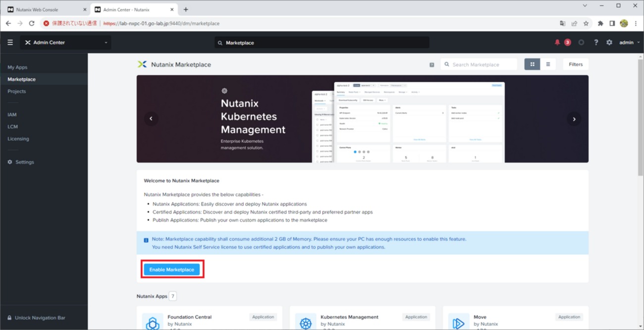Open a new browser tab

coord(186,9)
